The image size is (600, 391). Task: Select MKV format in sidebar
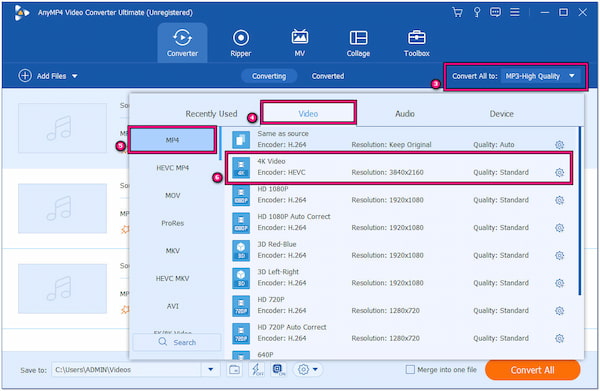pos(173,251)
